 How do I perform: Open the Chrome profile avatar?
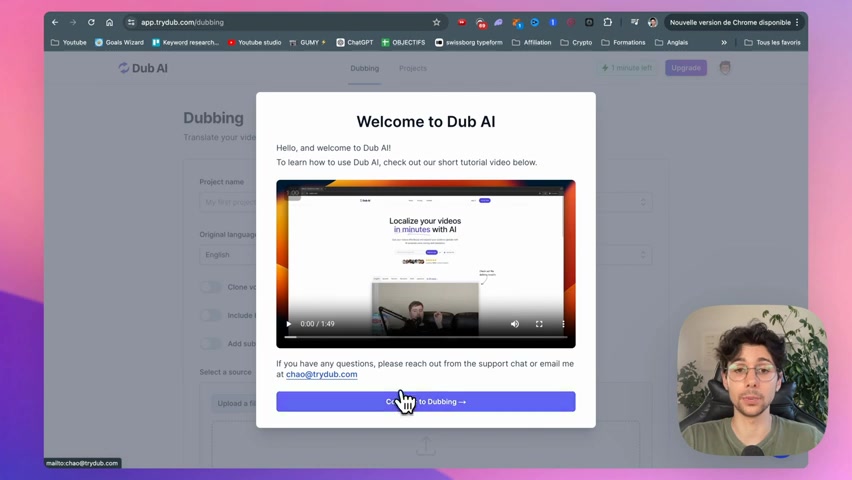coord(653,22)
